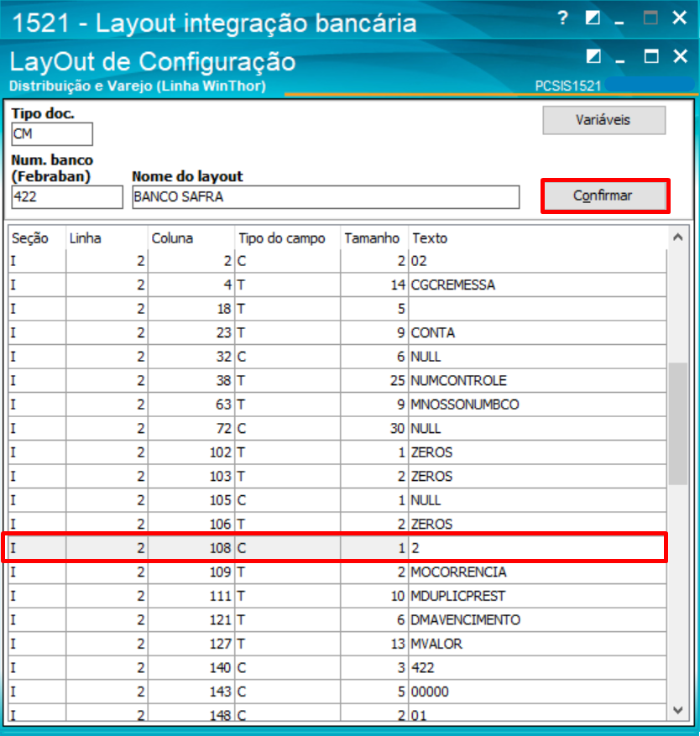Click Tamanho value 30 in column 72 row
Viewport: 700px width, 736px height.
pos(374,429)
